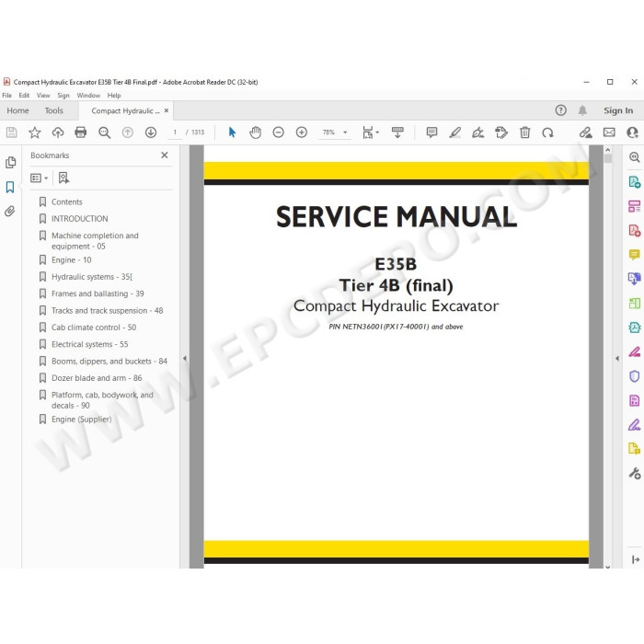644x644 pixels.
Task: Open zoom level dropdown arrow
Action: tap(345, 132)
